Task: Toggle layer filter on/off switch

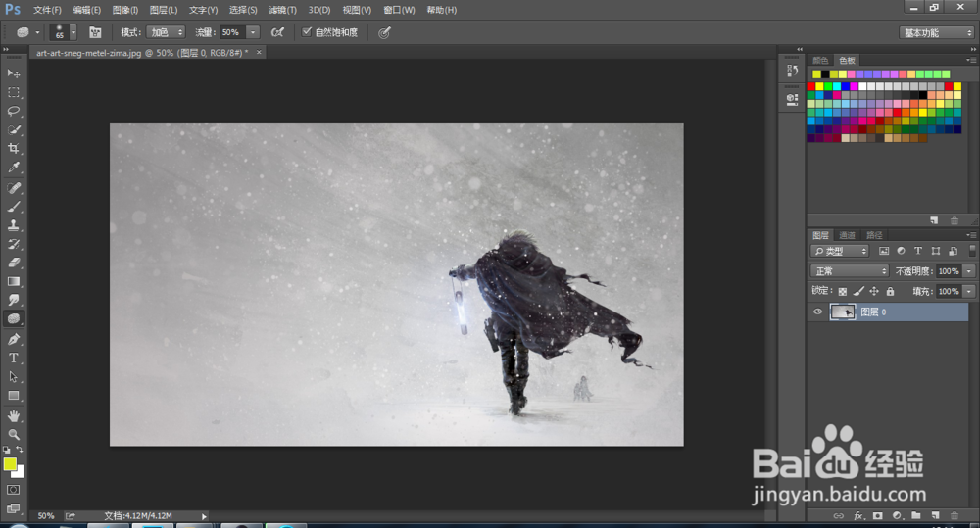Action: pyautogui.click(x=972, y=251)
